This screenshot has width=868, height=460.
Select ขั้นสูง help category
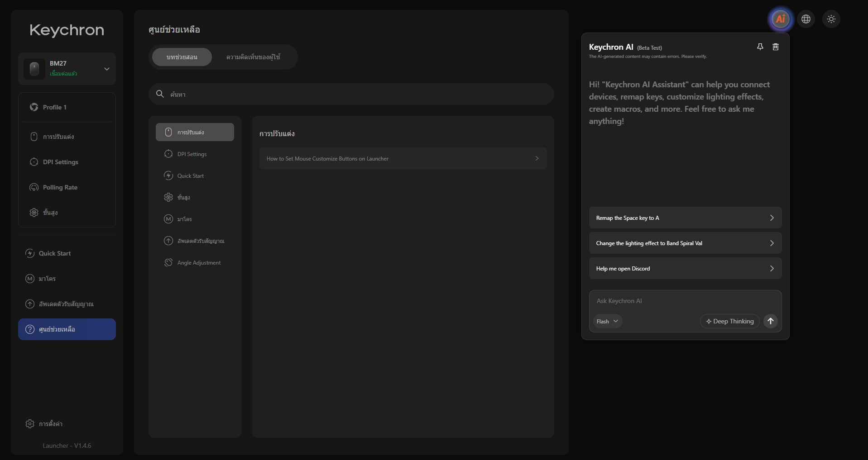(x=195, y=197)
